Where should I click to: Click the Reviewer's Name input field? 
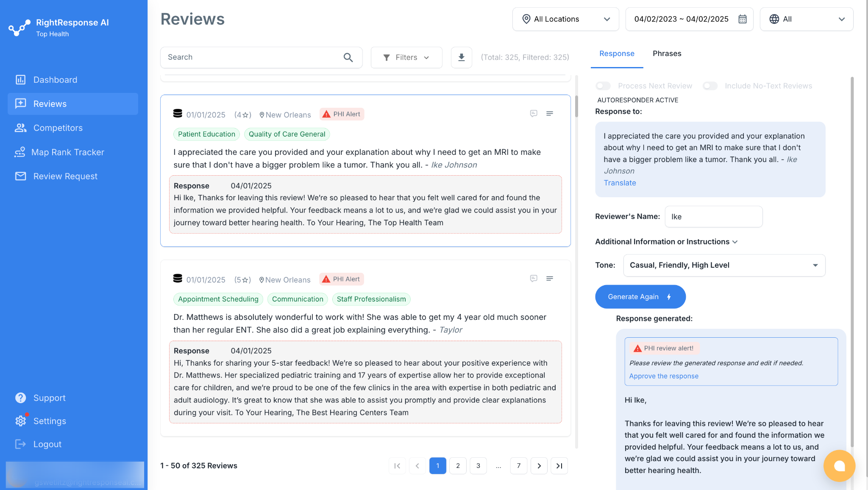point(713,217)
